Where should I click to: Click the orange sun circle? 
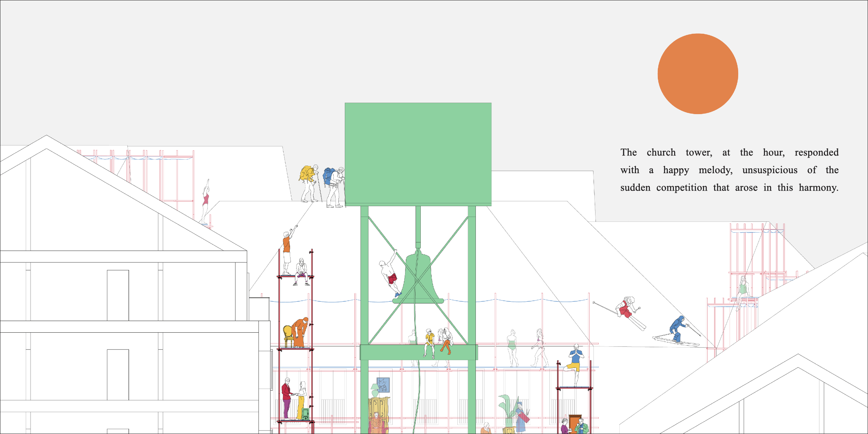click(698, 74)
